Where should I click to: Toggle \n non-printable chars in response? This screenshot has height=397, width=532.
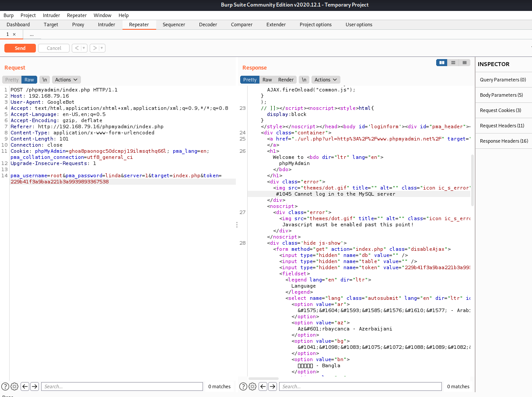[304, 80]
